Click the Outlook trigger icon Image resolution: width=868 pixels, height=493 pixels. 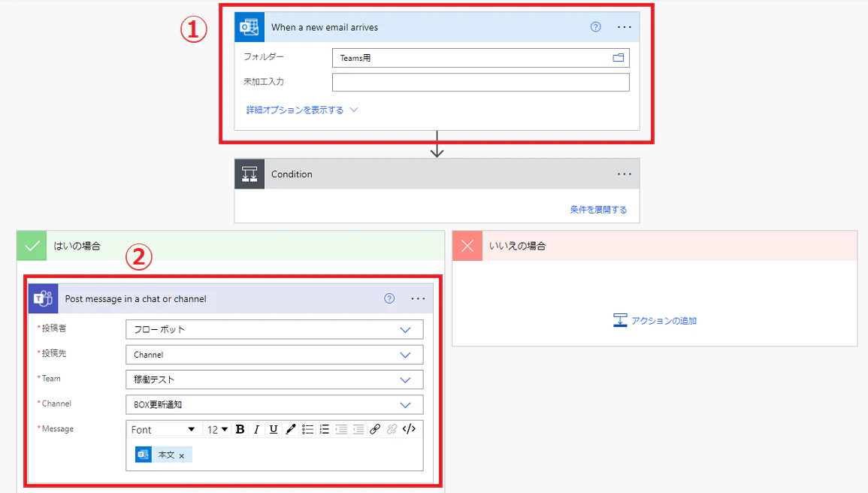[x=250, y=27]
